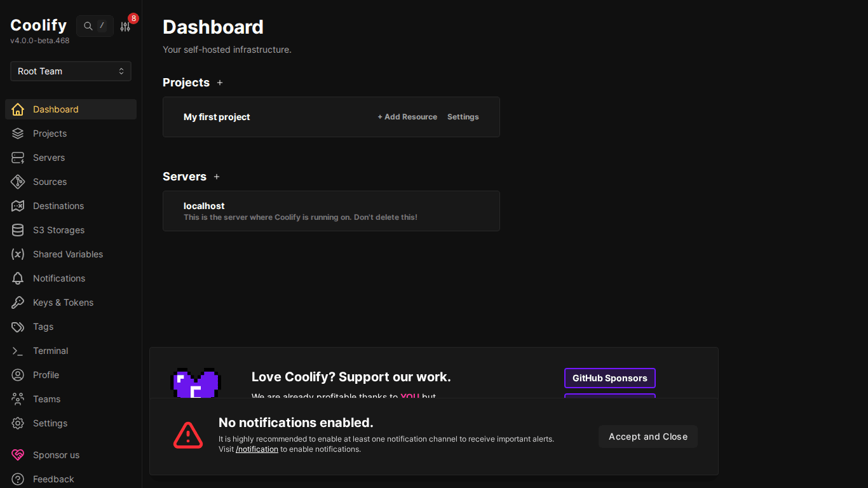Open Settings for My first project
The height and width of the screenshot is (488, 868).
point(463,117)
